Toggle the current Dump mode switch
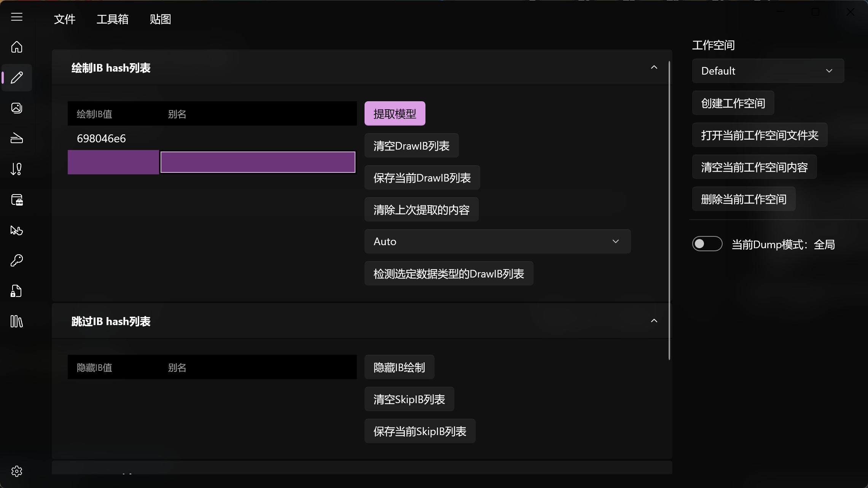868x488 pixels. [707, 244]
